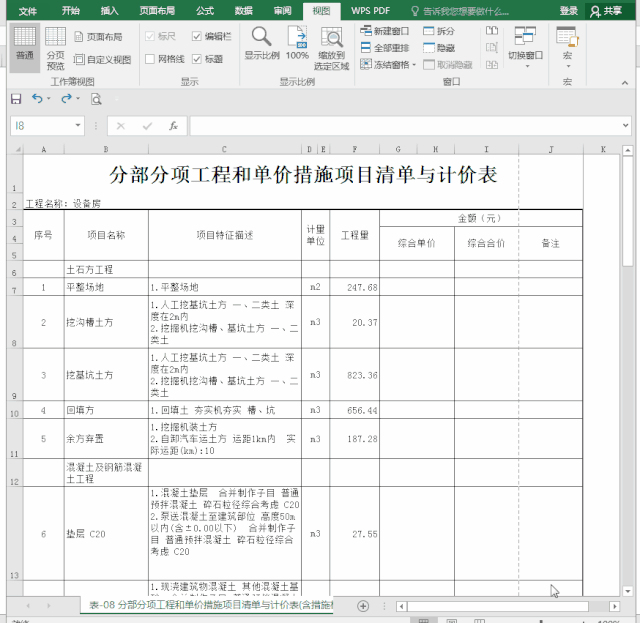Viewport: 640px width, 623px height.
Task: Open the Undo history dropdown arrow
Action: [x=49, y=98]
